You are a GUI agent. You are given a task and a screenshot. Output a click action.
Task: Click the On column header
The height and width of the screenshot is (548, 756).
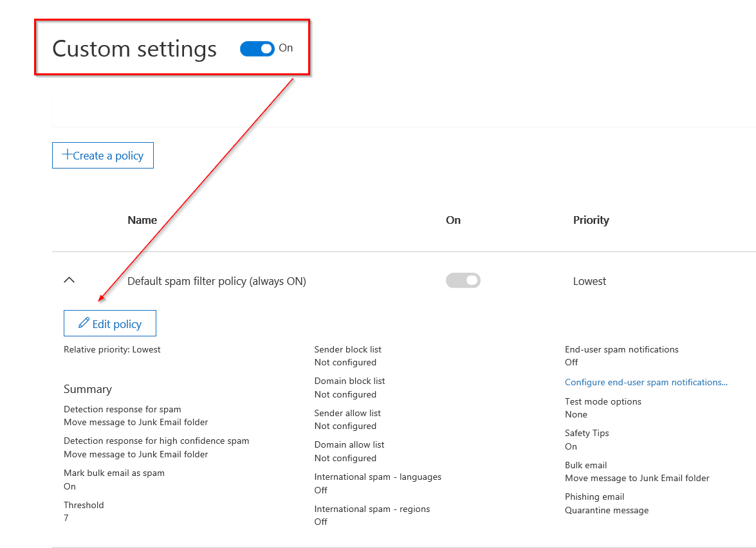[x=453, y=220]
